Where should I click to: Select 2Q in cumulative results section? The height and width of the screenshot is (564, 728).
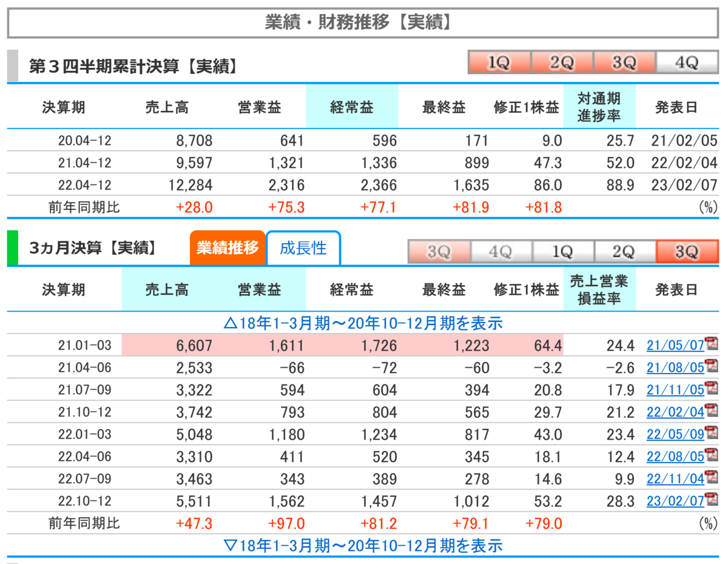[562, 62]
